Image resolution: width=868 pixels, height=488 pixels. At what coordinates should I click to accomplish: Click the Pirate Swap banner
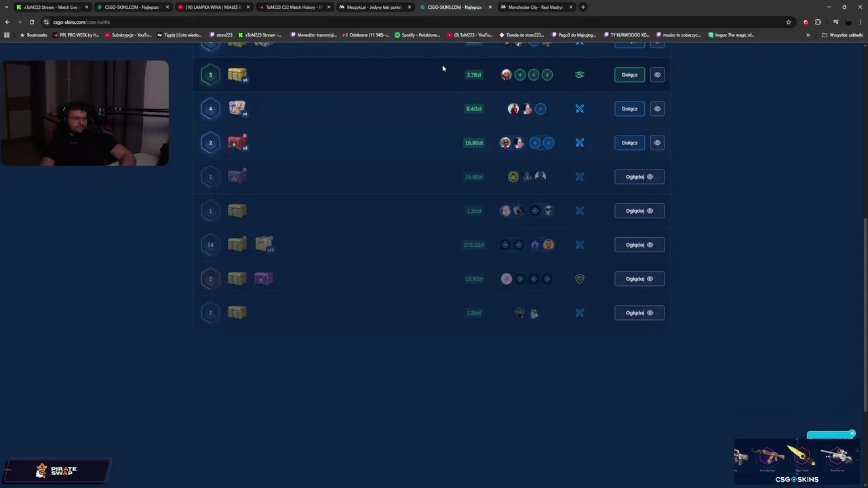click(57, 470)
